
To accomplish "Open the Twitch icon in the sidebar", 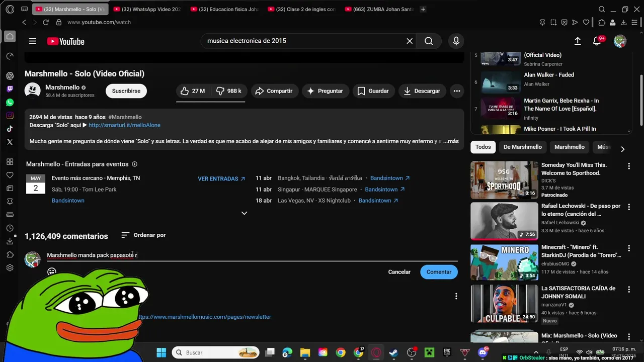I will coord(10,89).
